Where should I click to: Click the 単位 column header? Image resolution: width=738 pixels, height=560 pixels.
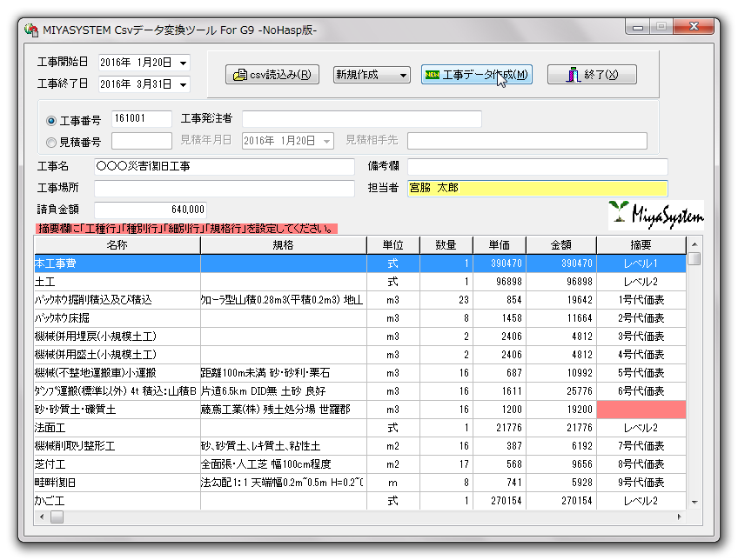pos(393,245)
